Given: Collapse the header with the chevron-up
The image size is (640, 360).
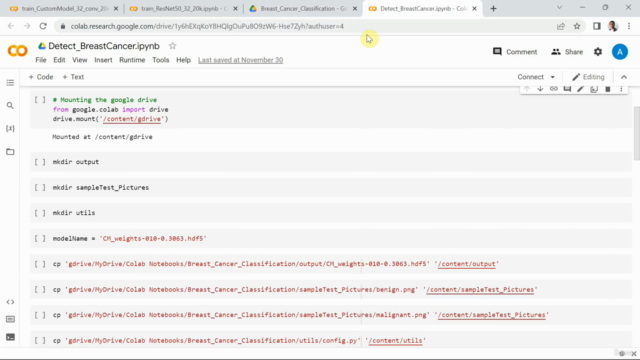Looking at the screenshot, I should [x=624, y=77].
